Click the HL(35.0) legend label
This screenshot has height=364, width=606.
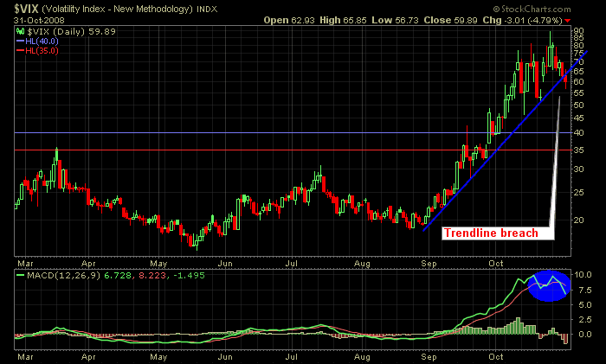tap(42, 51)
